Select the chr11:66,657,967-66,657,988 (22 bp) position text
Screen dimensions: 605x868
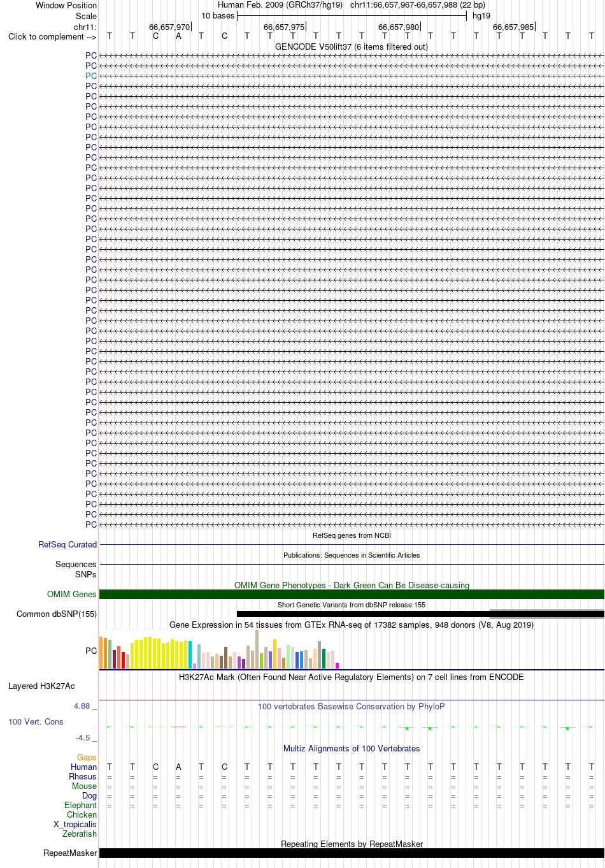coord(418,5)
